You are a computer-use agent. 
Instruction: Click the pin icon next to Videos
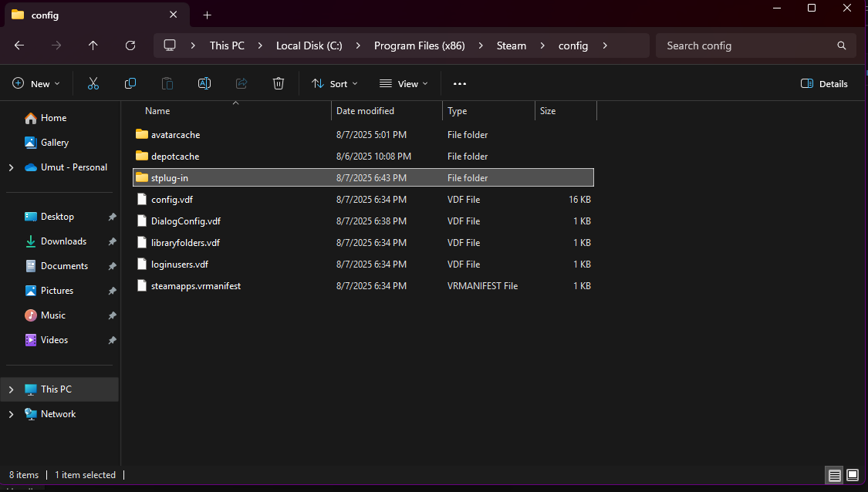coord(113,340)
